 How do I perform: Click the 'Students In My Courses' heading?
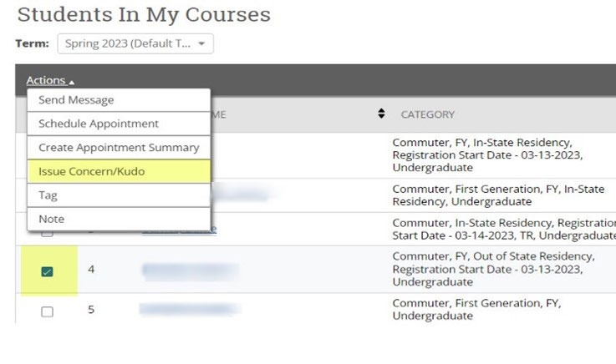click(x=144, y=14)
